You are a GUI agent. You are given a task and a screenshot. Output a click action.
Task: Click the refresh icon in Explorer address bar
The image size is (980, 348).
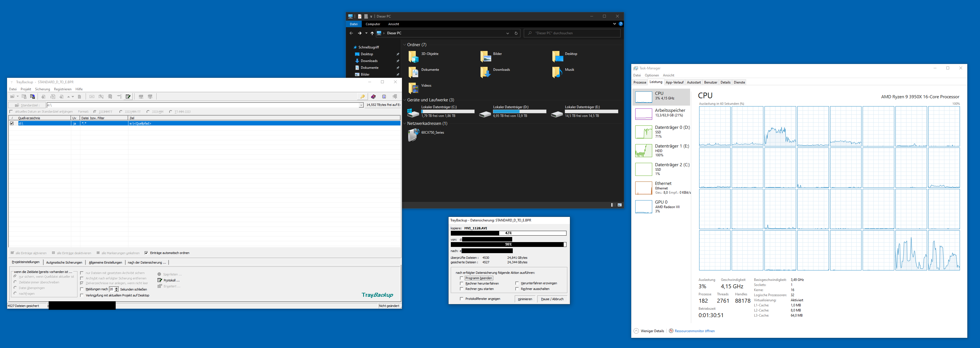[516, 33]
